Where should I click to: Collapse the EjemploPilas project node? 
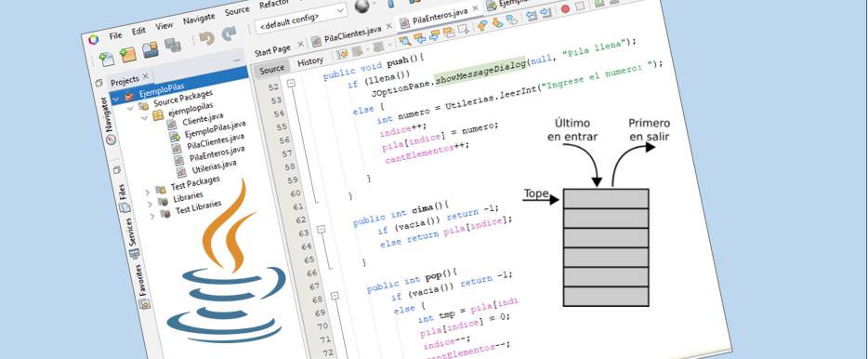tap(115, 100)
